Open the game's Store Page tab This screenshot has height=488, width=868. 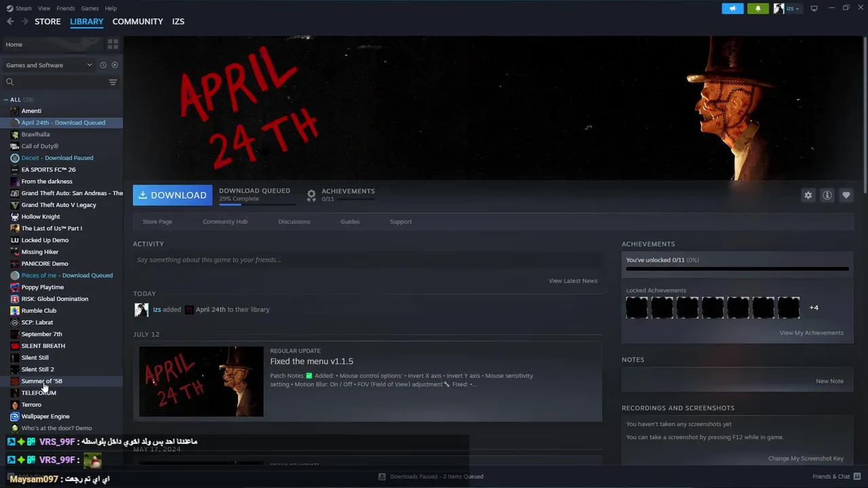(157, 222)
